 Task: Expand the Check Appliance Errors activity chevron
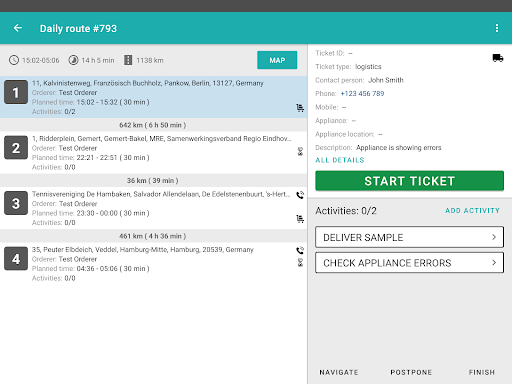494,263
